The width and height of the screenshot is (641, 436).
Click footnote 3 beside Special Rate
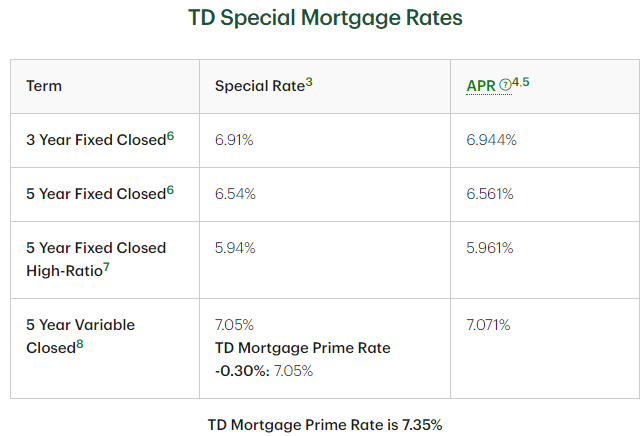309,81
